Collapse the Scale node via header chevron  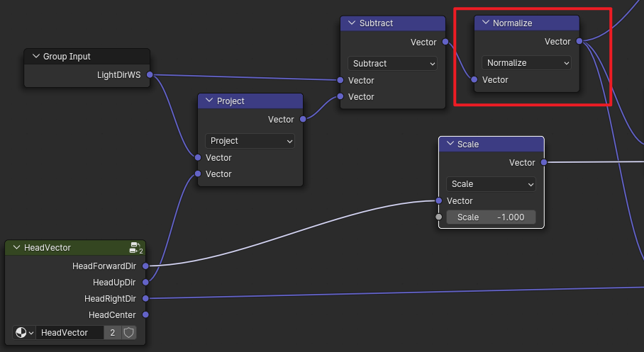450,144
